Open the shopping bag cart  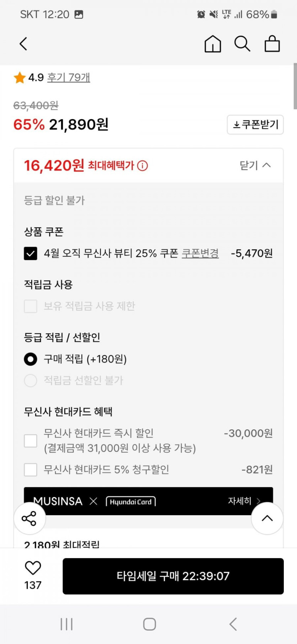pos(272,44)
